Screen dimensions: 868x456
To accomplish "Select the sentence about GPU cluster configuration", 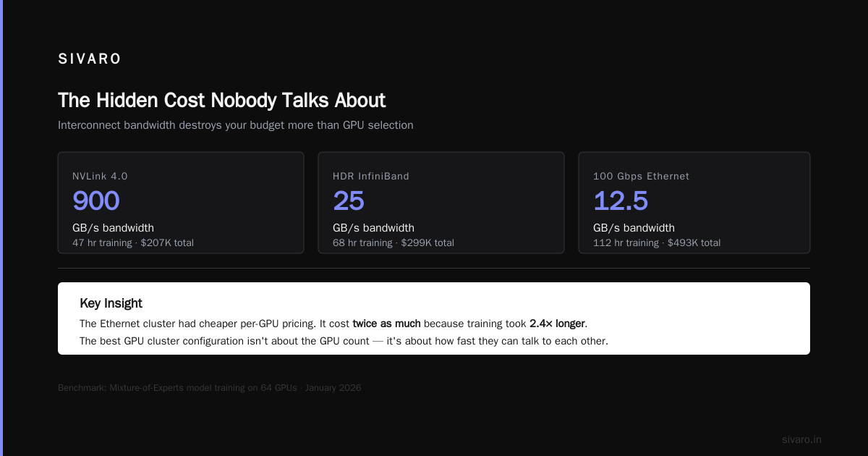I will pos(344,341).
